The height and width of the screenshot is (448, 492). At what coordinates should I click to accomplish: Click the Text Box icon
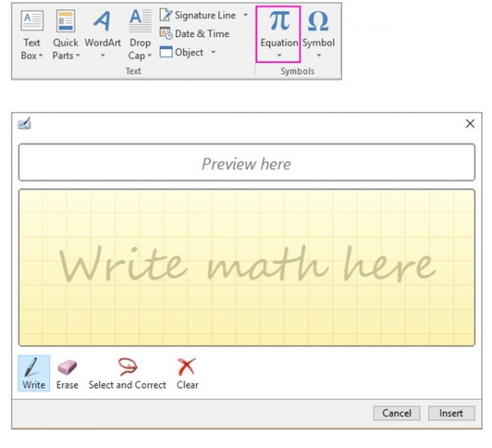pos(32,21)
